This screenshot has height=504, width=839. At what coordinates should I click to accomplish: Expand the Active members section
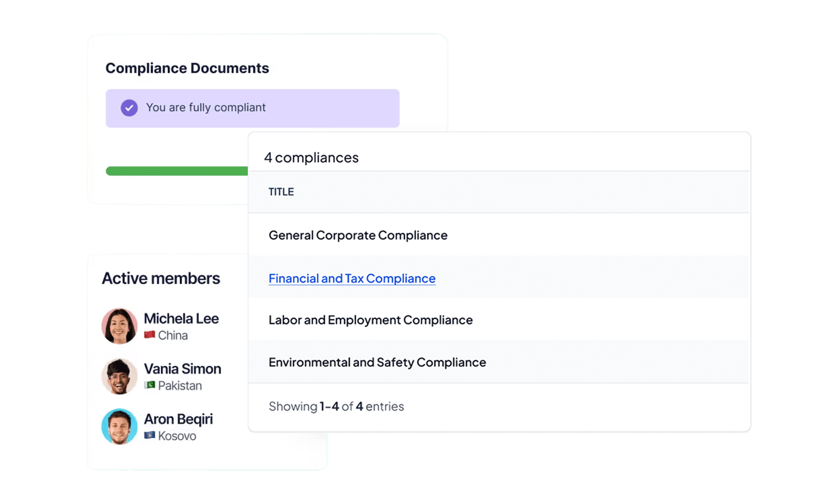(161, 278)
